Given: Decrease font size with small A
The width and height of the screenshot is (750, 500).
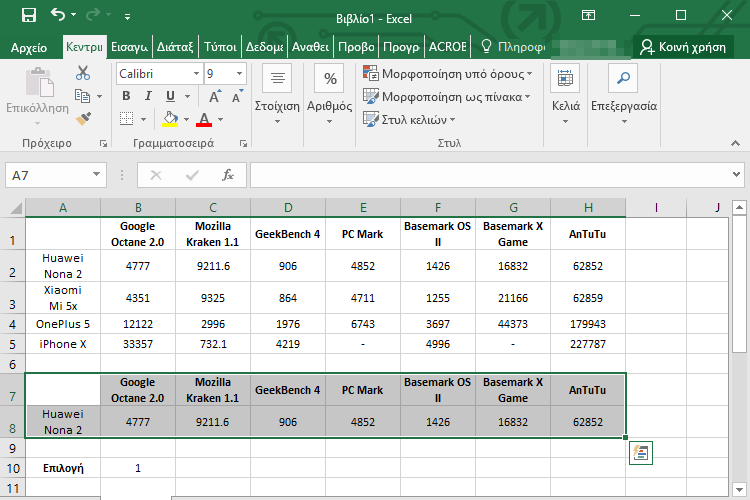Looking at the screenshot, I should tap(237, 96).
